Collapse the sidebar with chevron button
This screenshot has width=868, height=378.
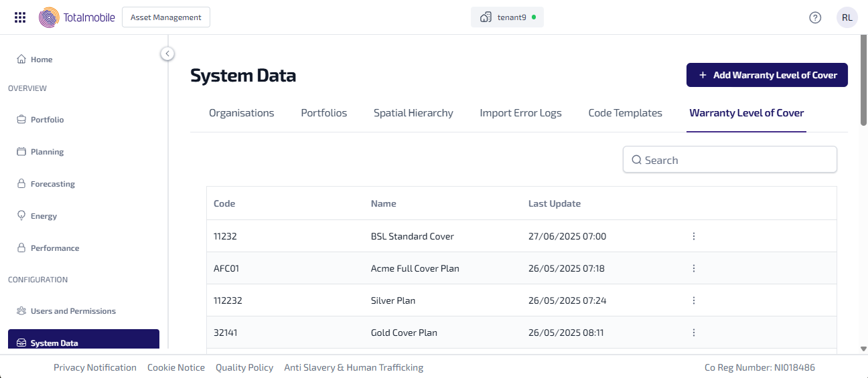coord(167,54)
